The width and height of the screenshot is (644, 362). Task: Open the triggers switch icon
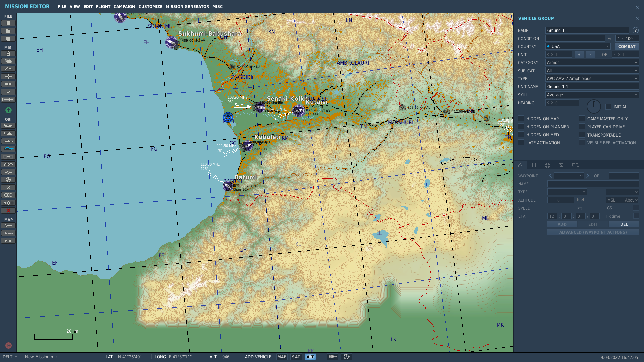click(8, 69)
